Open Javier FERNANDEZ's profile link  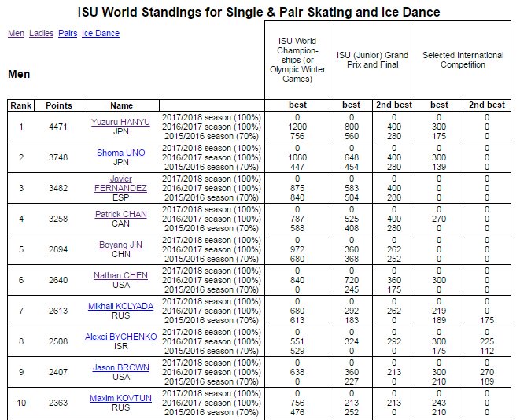pos(121,183)
